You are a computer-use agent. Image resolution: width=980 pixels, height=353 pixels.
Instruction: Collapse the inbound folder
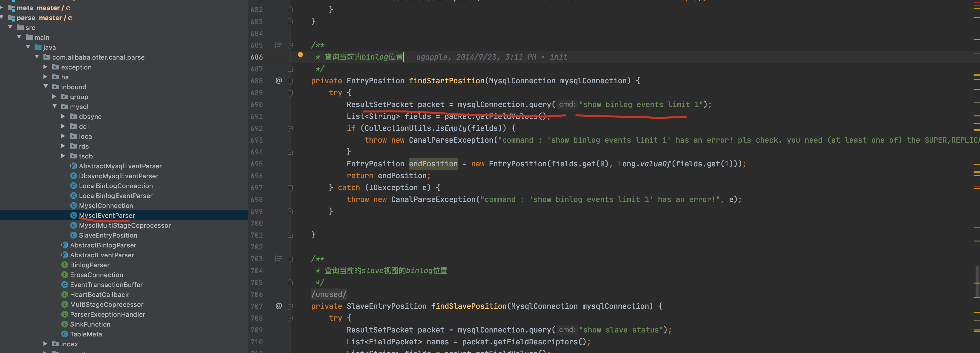[x=45, y=87]
